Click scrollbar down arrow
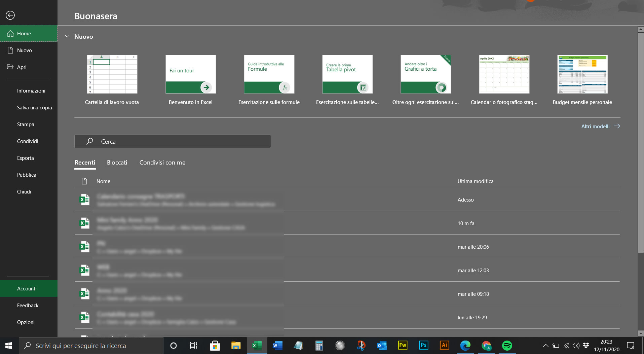 tap(641, 333)
